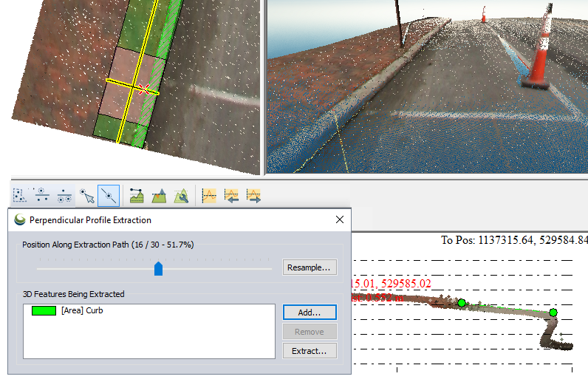Click the green swatch next to Curb

[x=44, y=311]
